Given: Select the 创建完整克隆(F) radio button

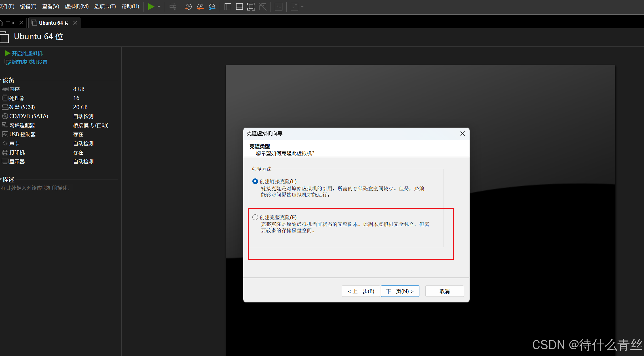Looking at the screenshot, I should (255, 217).
